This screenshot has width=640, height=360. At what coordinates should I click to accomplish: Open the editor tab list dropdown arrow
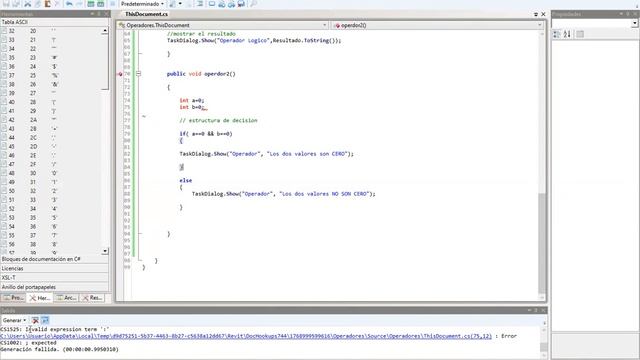click(x=536, y=14)
